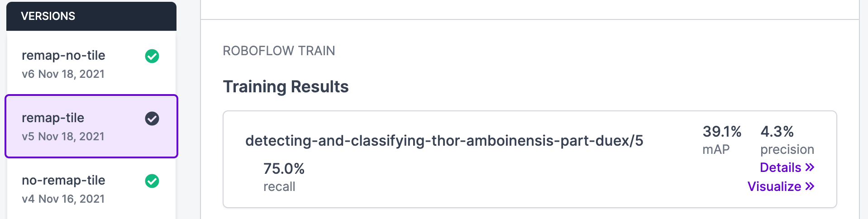
Task: Click the 4.3% precision metric
Action: [787, 140]
